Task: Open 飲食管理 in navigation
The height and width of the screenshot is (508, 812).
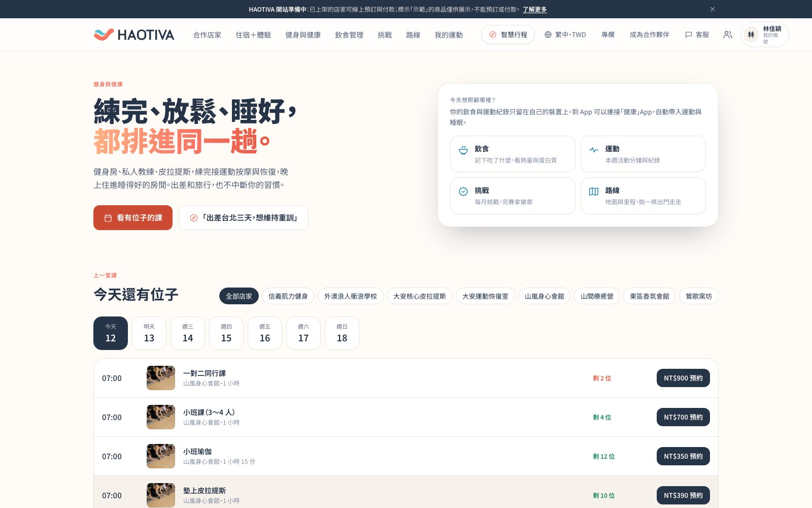Action: coord(349,35)
